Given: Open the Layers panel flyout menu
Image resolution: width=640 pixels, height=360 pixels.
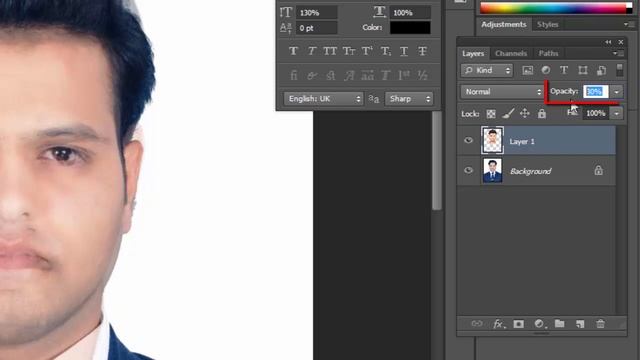Looking at the screenshot, I should click(619, 53).
